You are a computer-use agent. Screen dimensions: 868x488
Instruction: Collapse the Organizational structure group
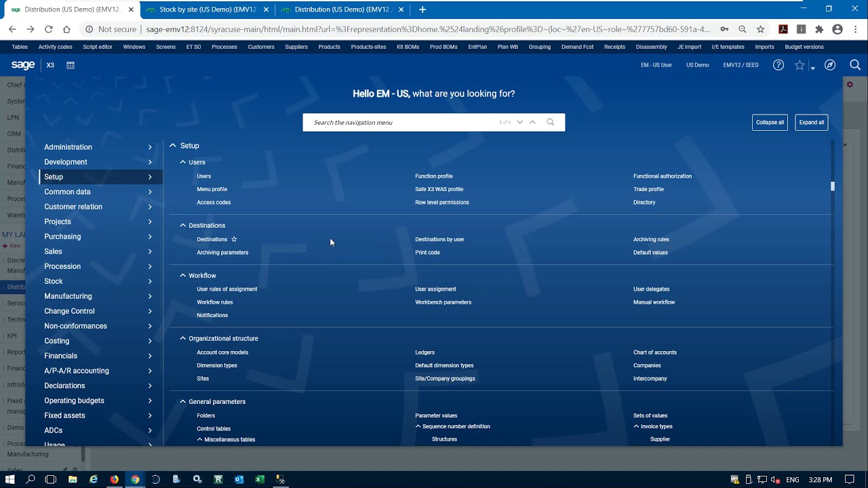[182, 338]
